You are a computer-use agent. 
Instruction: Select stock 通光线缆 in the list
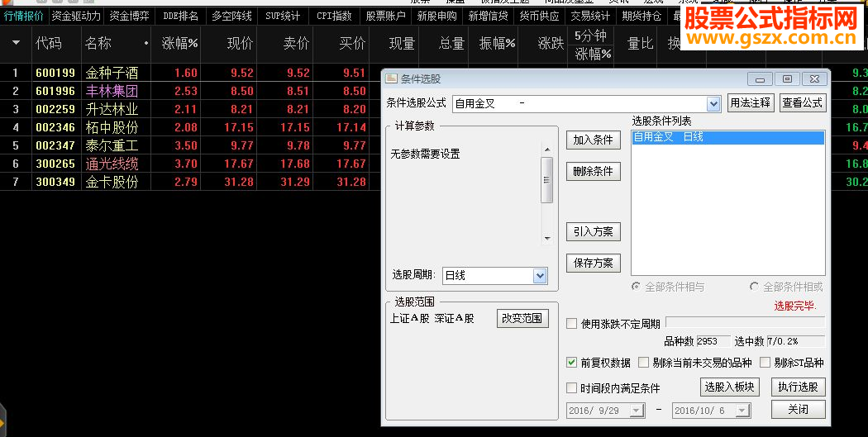coord(112,164)
